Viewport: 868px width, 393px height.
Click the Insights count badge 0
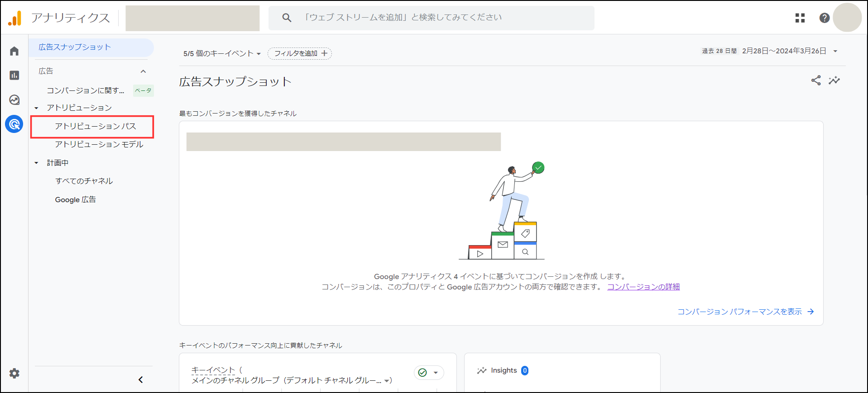(525, 370)
